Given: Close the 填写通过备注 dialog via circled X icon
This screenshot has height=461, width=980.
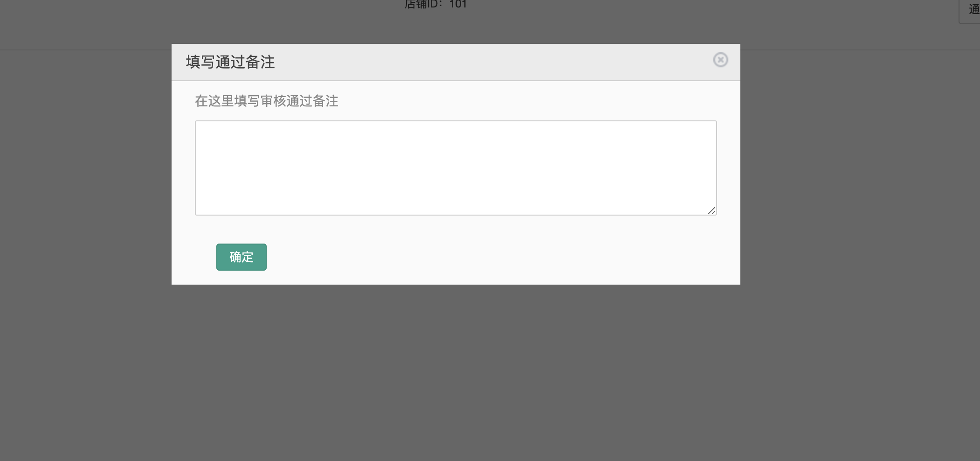Looking at the screenshot, I should click(720, 60).
